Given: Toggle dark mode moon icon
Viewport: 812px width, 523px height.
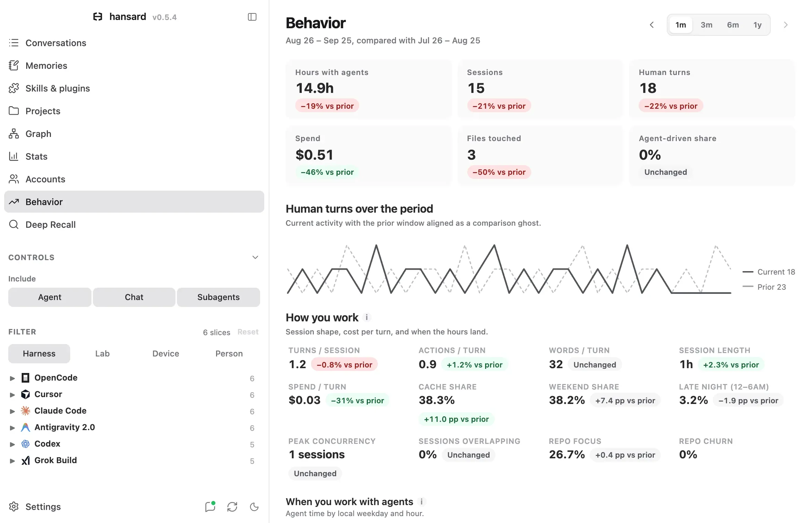Looking at the screenshot, I should click(x=254, y=506).
